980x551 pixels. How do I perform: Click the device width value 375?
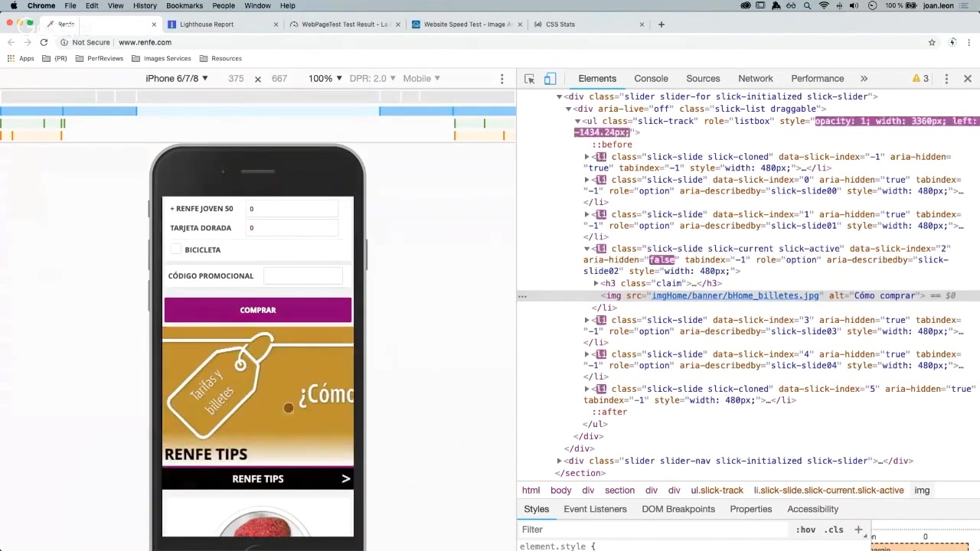(x=236, y=79)
